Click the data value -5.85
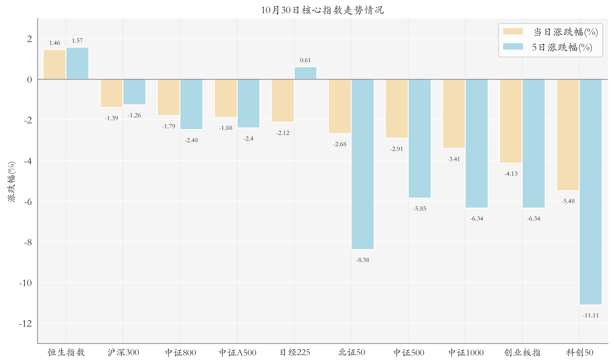The width and height of the screenshot is (614, 364). coord(419,209)
